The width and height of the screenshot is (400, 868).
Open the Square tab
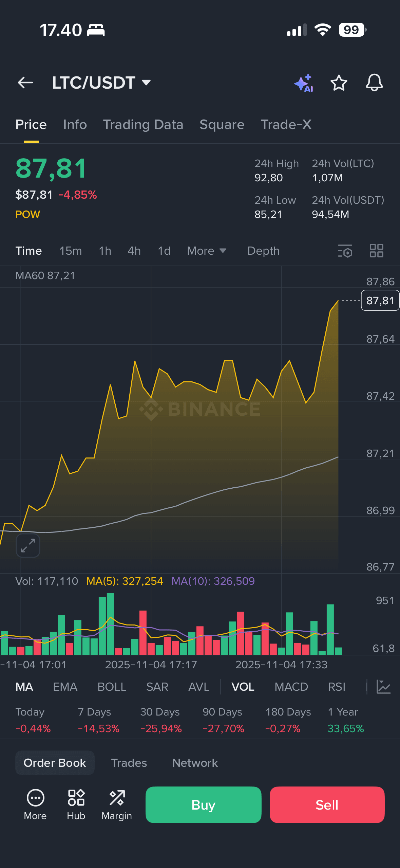click(222, 125)
